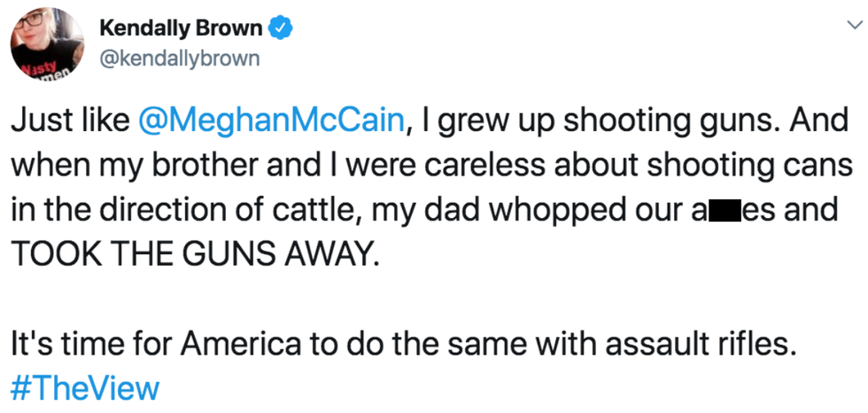Click the words "Just like" starting the tweet
This screenshot has width=868, height=413.
(69, 121)
